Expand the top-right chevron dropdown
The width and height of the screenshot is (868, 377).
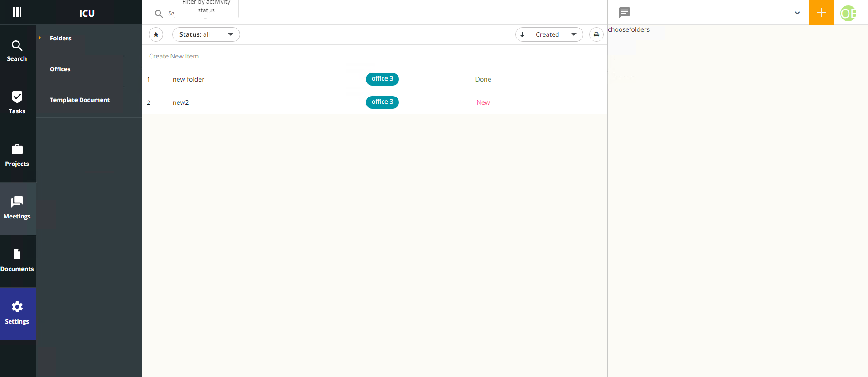[x=797, y=13]
